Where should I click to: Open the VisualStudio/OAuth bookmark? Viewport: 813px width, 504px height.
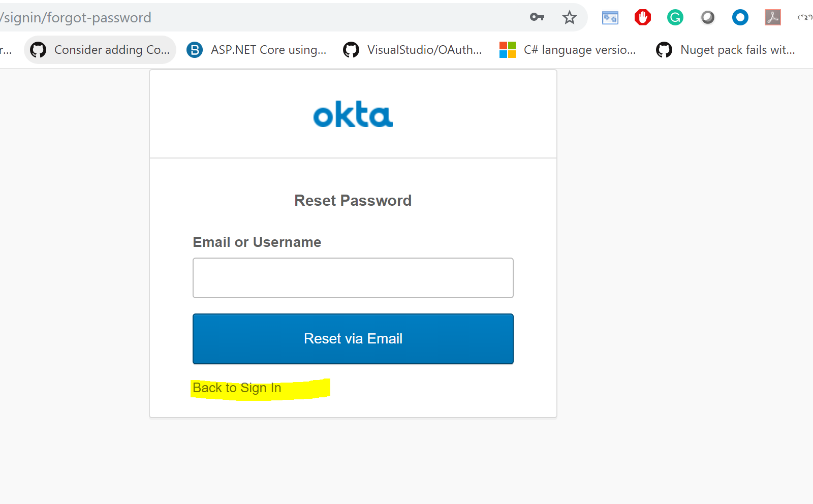425,49
